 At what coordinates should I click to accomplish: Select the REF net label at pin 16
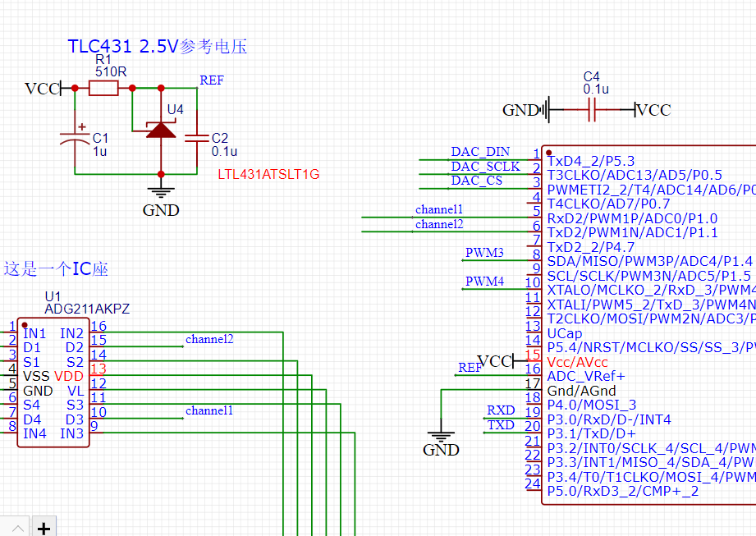click(470, 367)
